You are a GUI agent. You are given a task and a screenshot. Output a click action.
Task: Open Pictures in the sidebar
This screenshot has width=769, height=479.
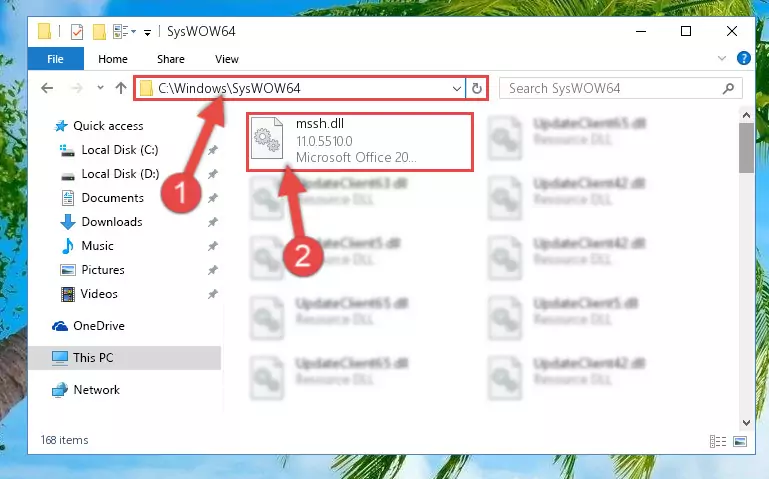point(92,270)
